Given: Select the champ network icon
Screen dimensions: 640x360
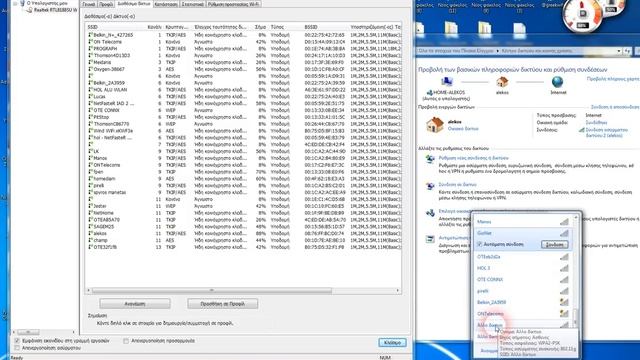Looking at the screenshot, I should click(90, 240).
